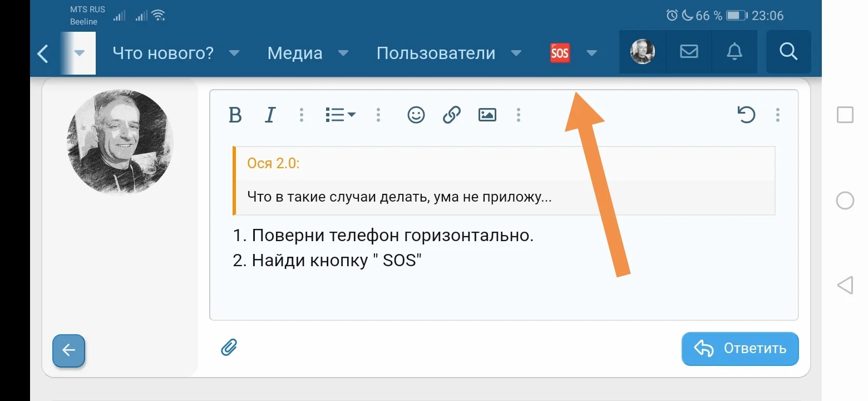This screenshot has width=868, height=401.
Task: Open the dropdown beside the back arrow
Action: coord(78,53)
